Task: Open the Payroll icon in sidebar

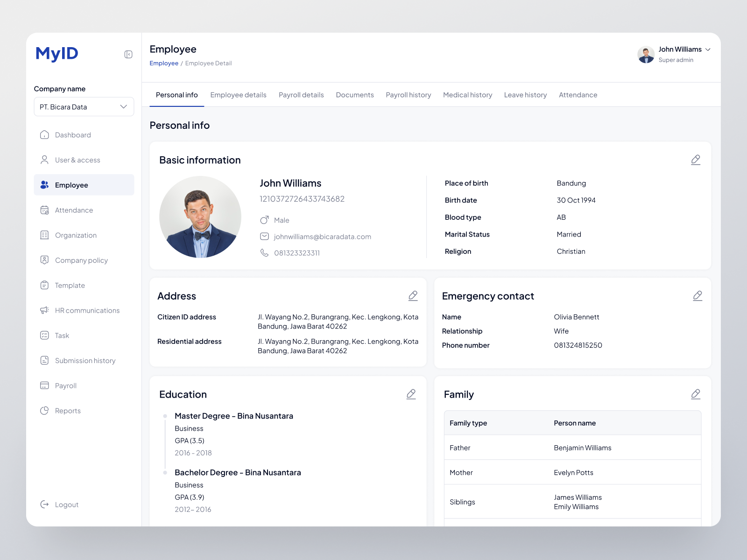Action: pyautogui.click(x=44, y=385)
